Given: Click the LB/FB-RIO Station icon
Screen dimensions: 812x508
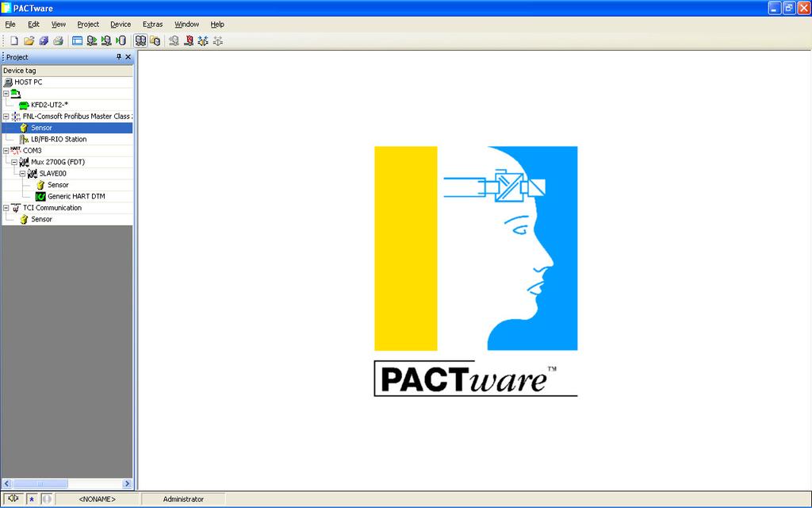Looking at the screenshot, I should [x=24, y=139].
